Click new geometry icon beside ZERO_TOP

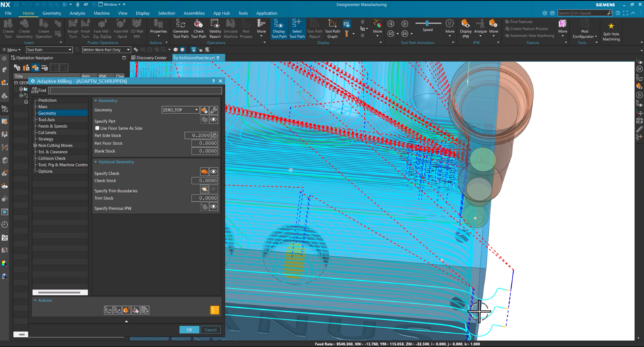tap(204, 110)
